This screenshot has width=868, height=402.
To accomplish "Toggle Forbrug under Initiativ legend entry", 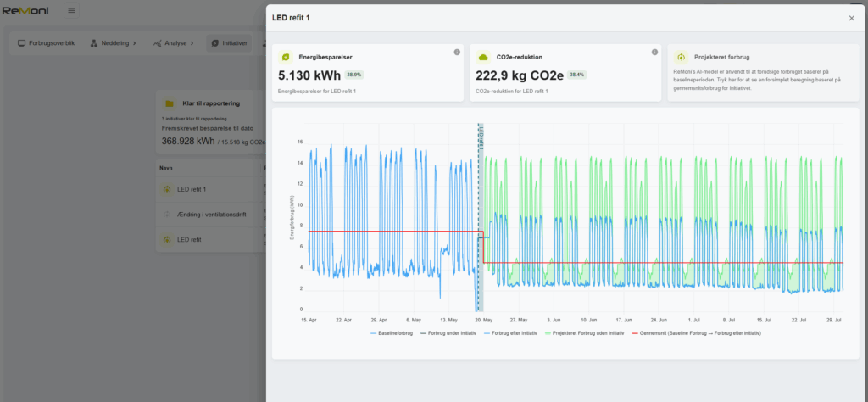I will (x=448, y=333).
